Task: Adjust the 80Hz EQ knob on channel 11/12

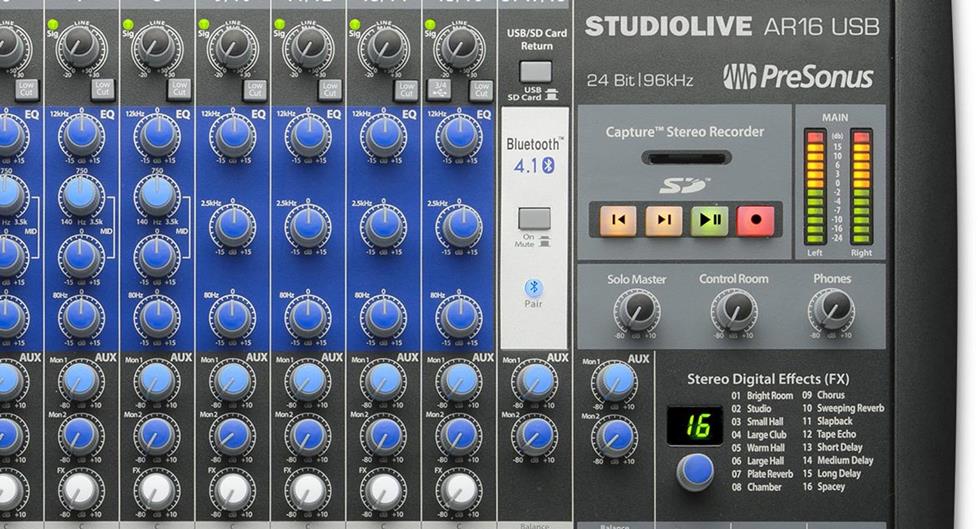Action: [x=308, y=317]
